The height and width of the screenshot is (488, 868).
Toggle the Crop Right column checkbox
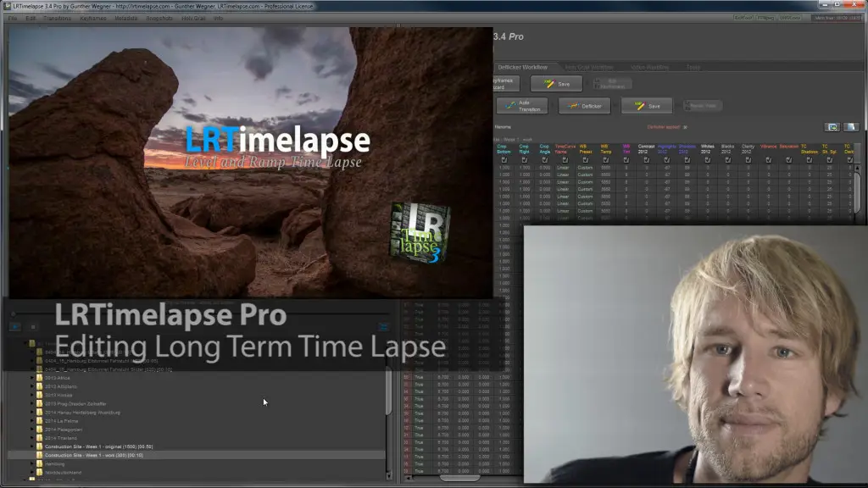[x=524, y=160]
